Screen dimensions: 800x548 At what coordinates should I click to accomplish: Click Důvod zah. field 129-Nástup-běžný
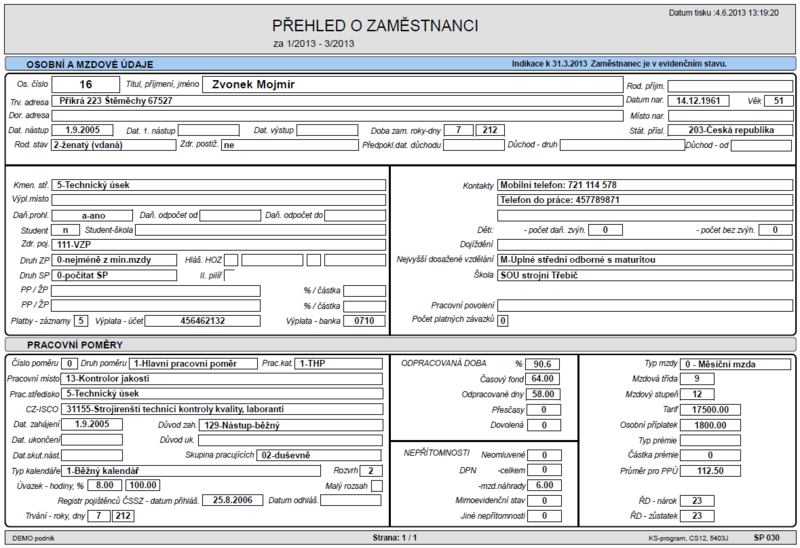pyautogui.click(x=290, y=425)
